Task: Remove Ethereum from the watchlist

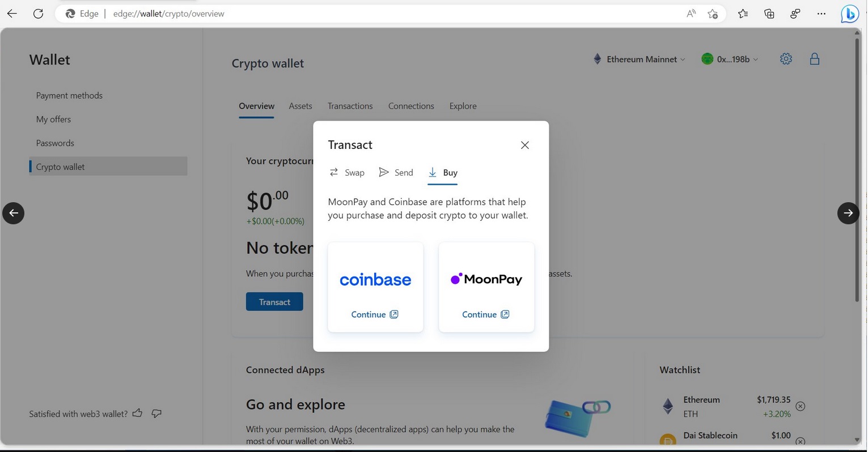Action: (x=801, y=406)
